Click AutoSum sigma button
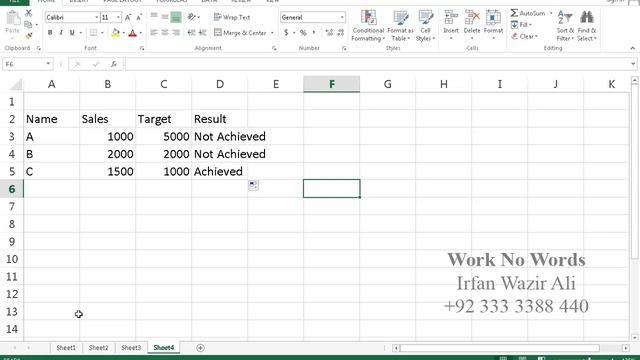This screenshot has width=640, height=360. coord(527,13)
